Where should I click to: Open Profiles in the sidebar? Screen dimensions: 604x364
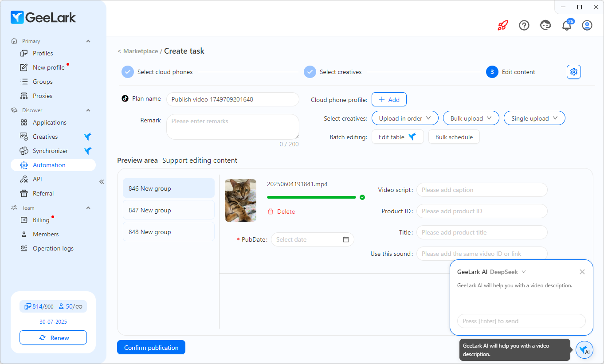[x=53, y=53]
